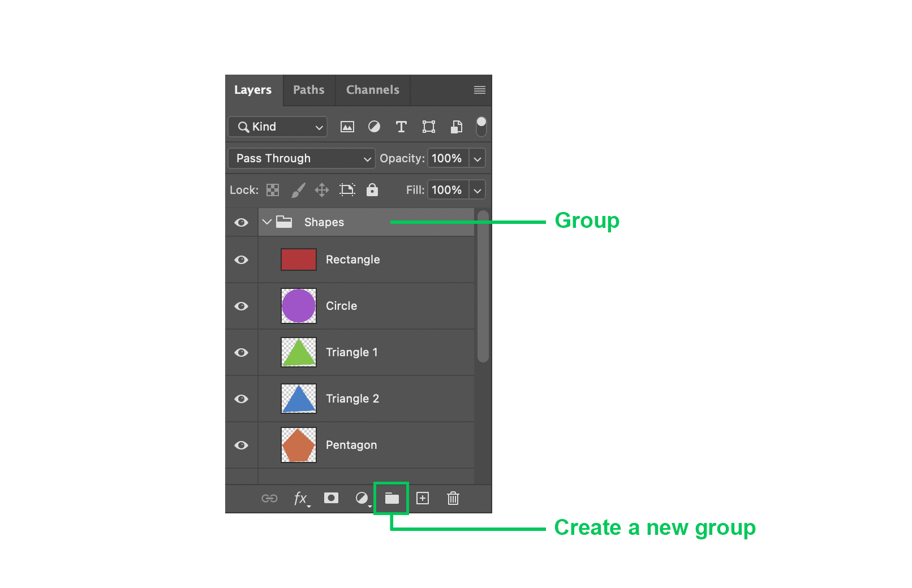Lock artboard nesting icon
912x588 pixels.
pyautogui.click(x=347, y=190)
